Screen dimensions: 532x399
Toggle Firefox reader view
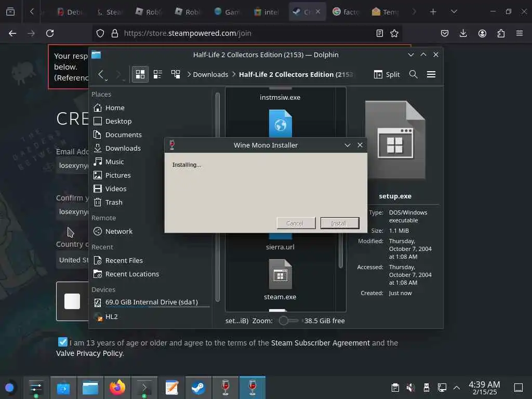click(x=380, y=33)
